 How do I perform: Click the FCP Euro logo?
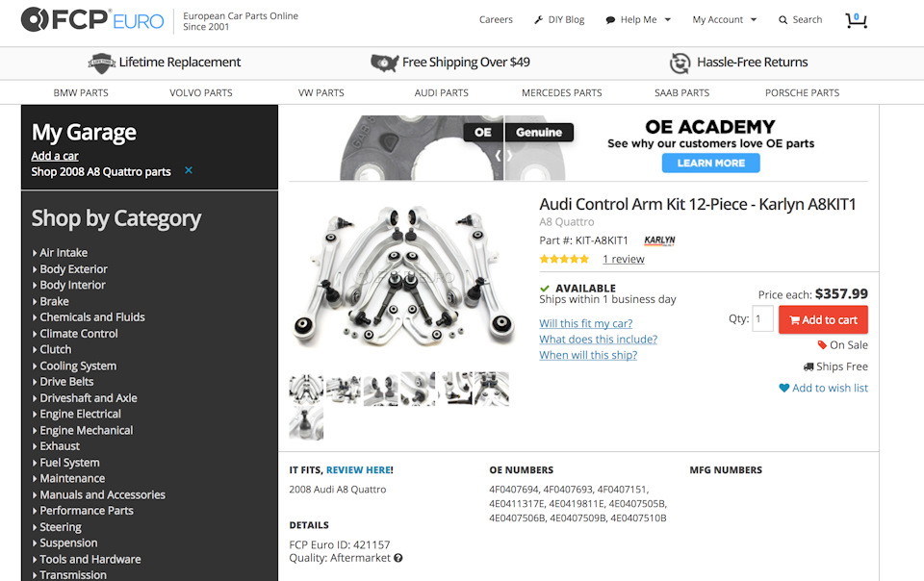click(92, 19)
